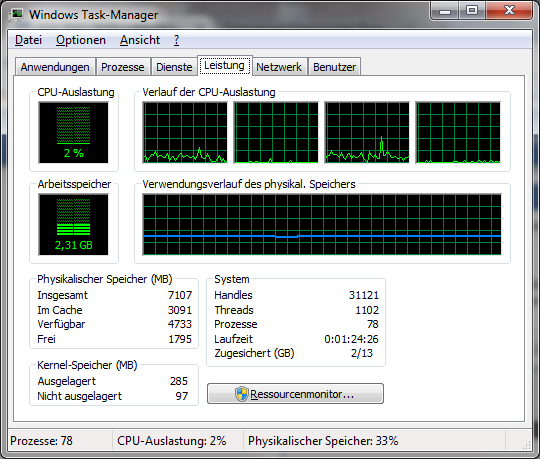Switch to the Dienste tab
The width and height of the screenshot is (540, 459).
tap(174, 67)
